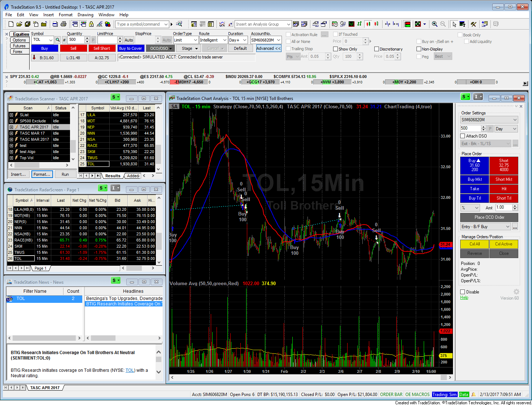The image size is (532, 405).
Task: Switch to the Futures order tab
Action: pos(19,46)
